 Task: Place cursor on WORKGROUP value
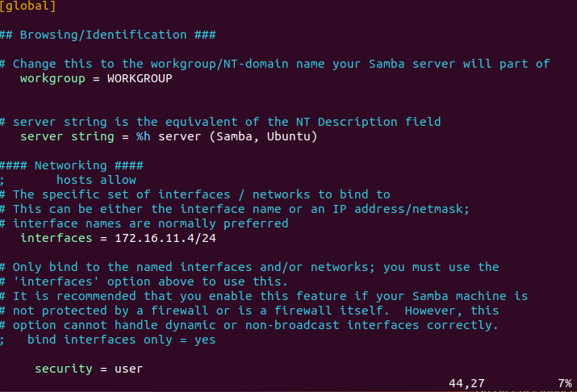click(x=140, y=78)
